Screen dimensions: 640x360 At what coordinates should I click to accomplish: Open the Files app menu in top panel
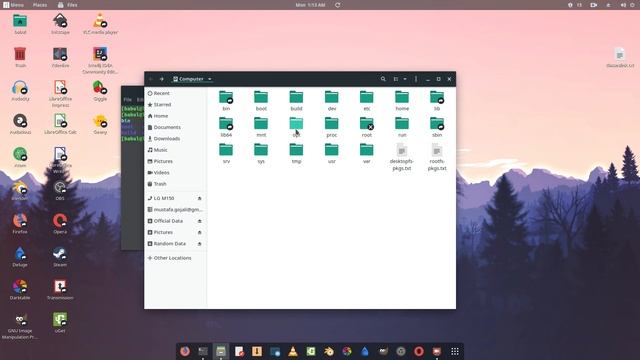coord(68,5)
